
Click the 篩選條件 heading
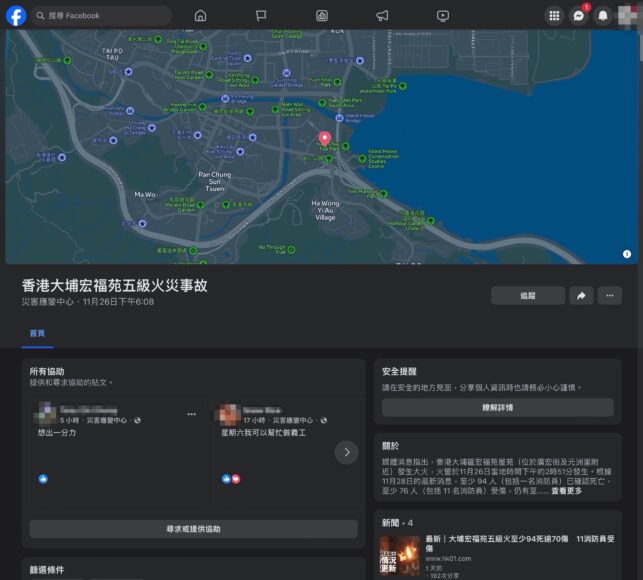[47, 569]
